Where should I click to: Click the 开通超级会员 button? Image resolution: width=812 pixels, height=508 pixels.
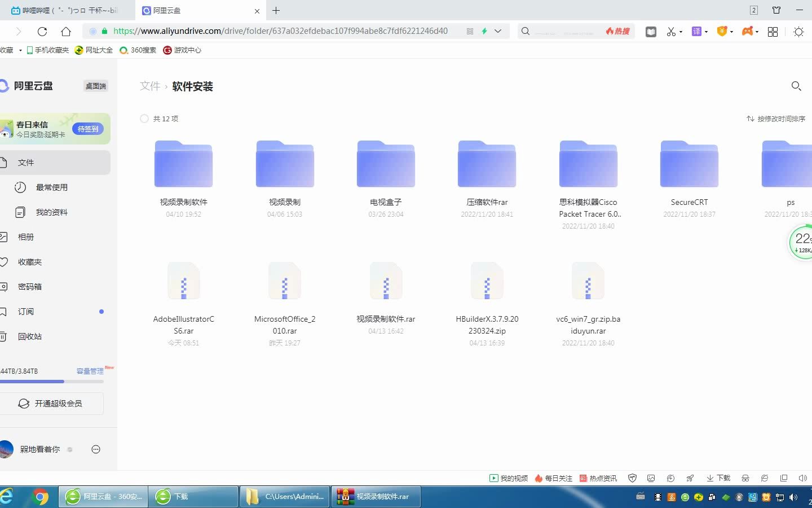tap(51, 404)
